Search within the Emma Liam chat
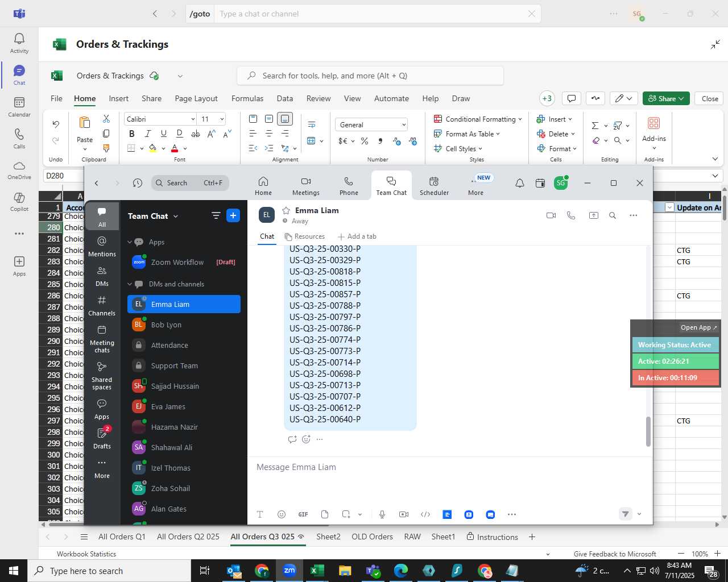 click(613, 215)
